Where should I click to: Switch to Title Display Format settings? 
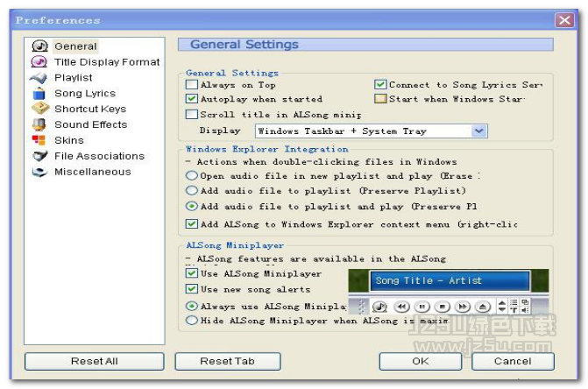pyautogui.click(x=107, y=62)
